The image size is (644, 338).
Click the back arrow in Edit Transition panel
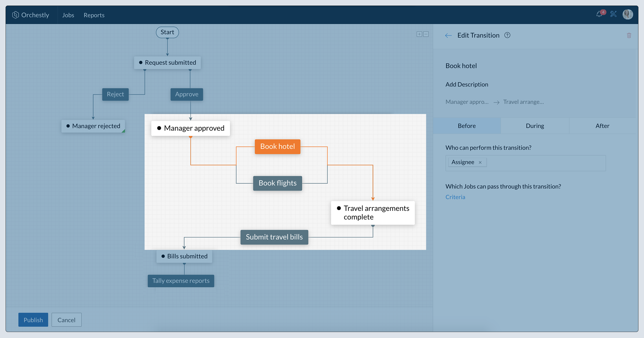[448, 35]
